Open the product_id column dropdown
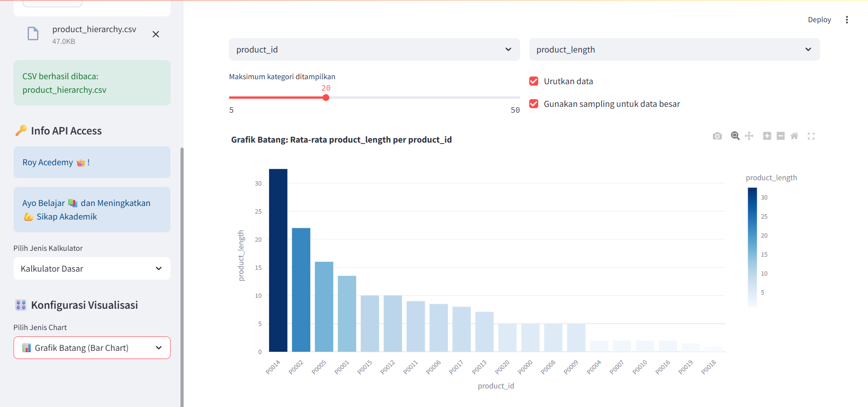The image size is (868, 407). click(x=374, y=50)
